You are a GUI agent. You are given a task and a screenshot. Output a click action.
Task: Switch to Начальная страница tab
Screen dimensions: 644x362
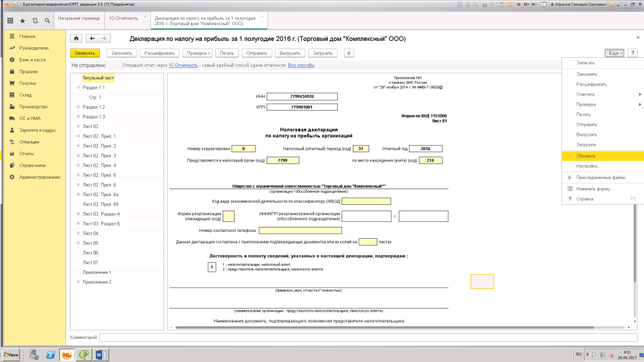click(x=79, y=18)
